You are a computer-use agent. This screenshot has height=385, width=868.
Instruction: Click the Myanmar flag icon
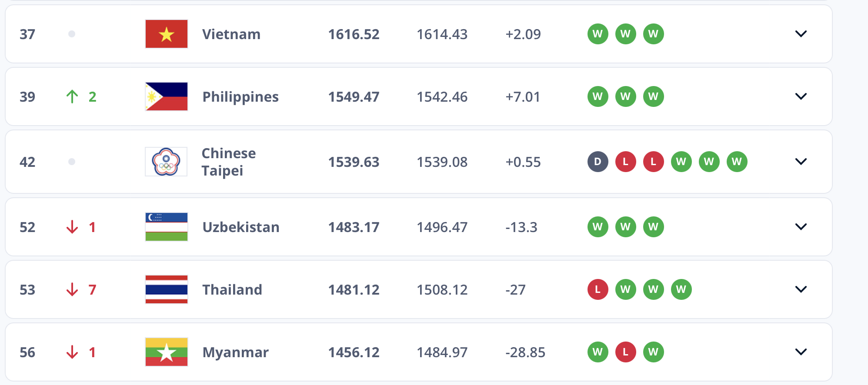pyautogui.click(x=167, y=352)
